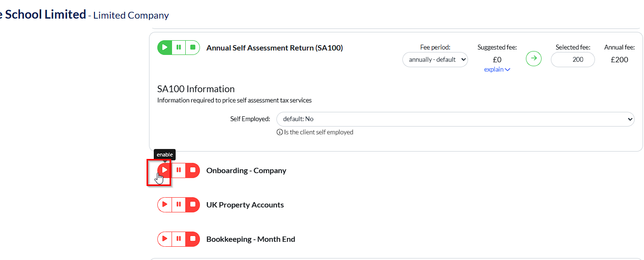
Task: Enable Bookkeeping - Month End service
Action: pos(165,239)
